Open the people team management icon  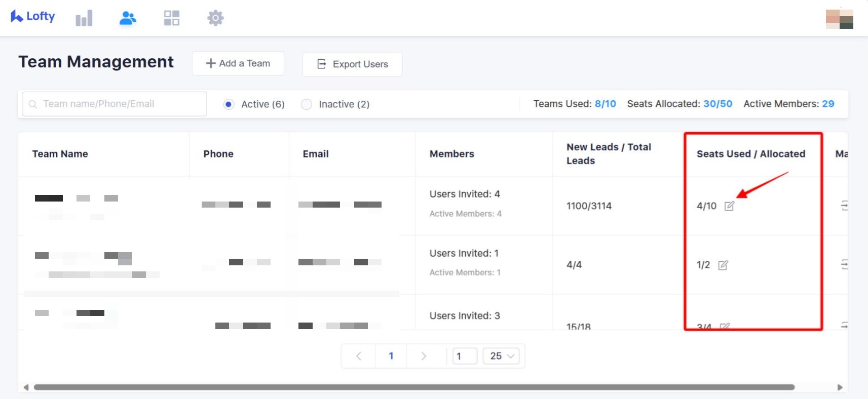pyautogui.click(x=128, y=18)
